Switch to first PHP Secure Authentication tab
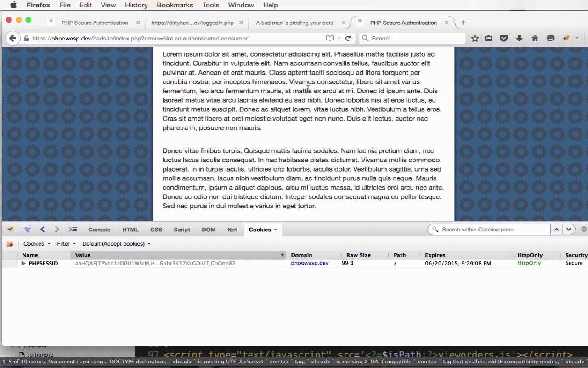Viewport: 588px width, 368px height. [x=95, y=23]
